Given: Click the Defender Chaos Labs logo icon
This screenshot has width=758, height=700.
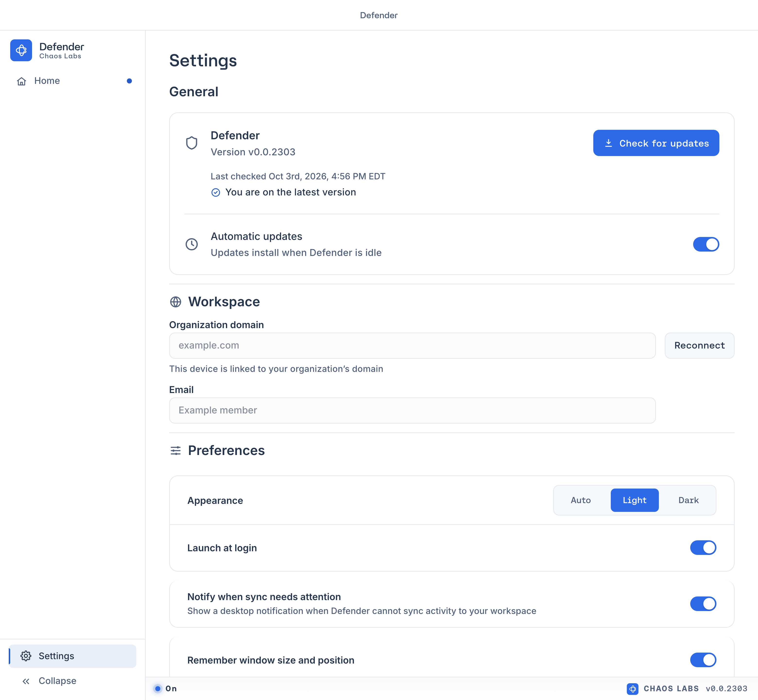Looking at the screenshot, I should pos(21,50).
